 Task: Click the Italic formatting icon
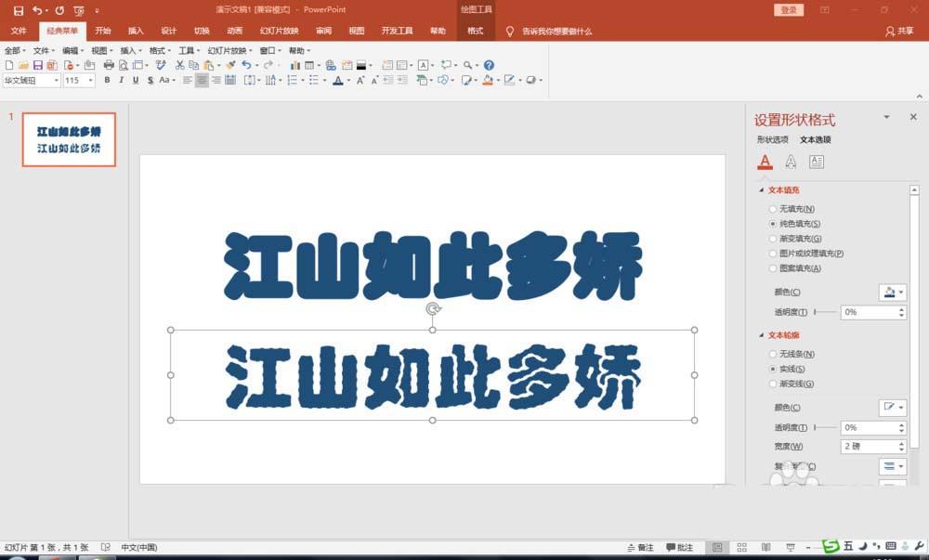(x=121, y=81)
